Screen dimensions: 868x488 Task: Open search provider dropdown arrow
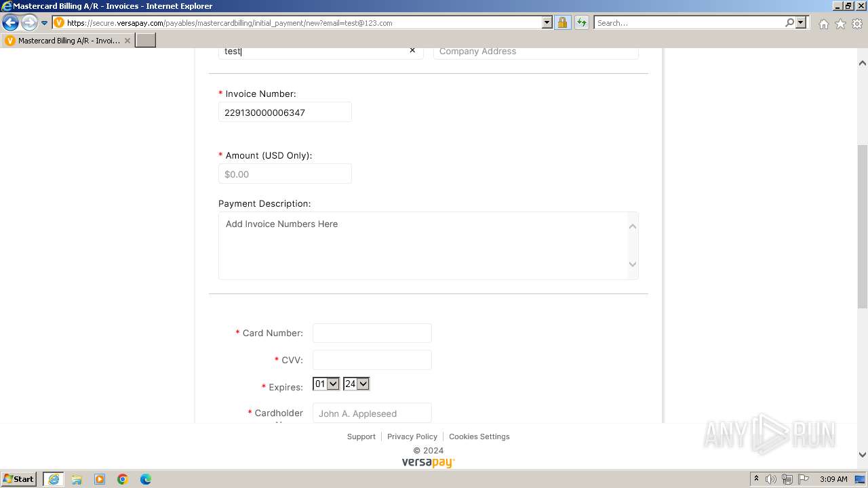coord(801,23)
